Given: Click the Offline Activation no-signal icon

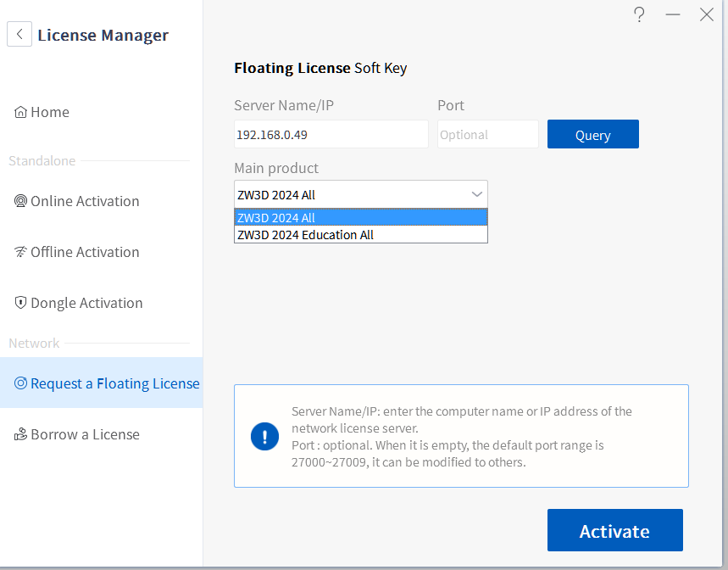Looking at the screenshot, I should coord(20,252).
